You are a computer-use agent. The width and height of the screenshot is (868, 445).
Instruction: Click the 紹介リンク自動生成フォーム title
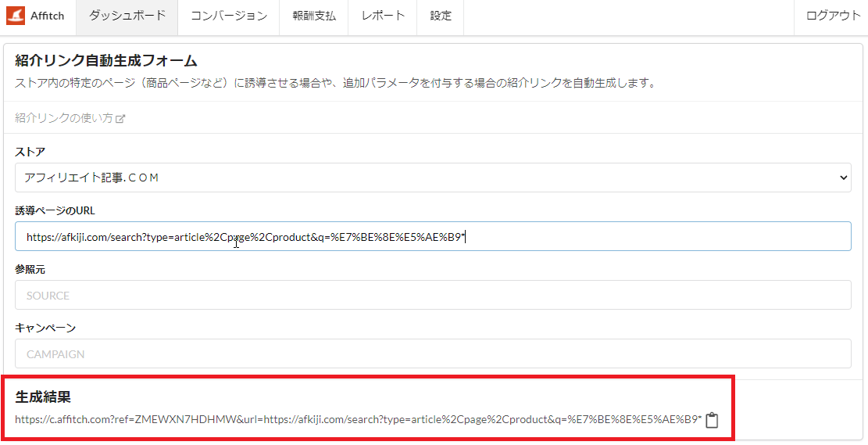(x=105, y=61)
